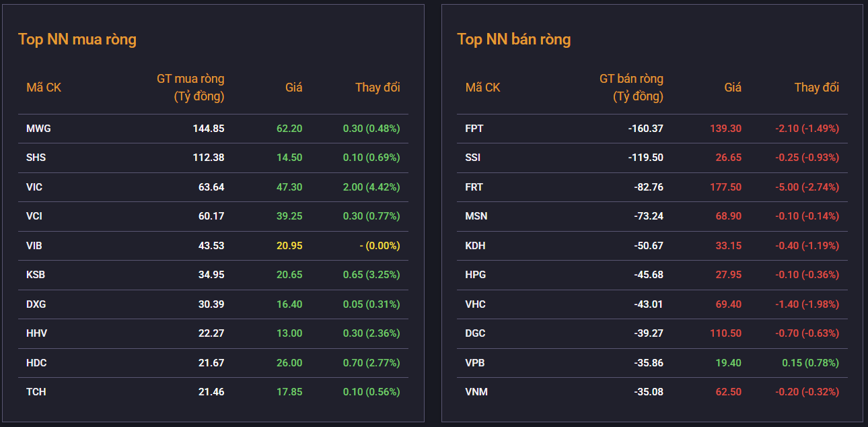868x427 pixels.
Task: Select the HDC stock code
Action: (x=36, y=363)
